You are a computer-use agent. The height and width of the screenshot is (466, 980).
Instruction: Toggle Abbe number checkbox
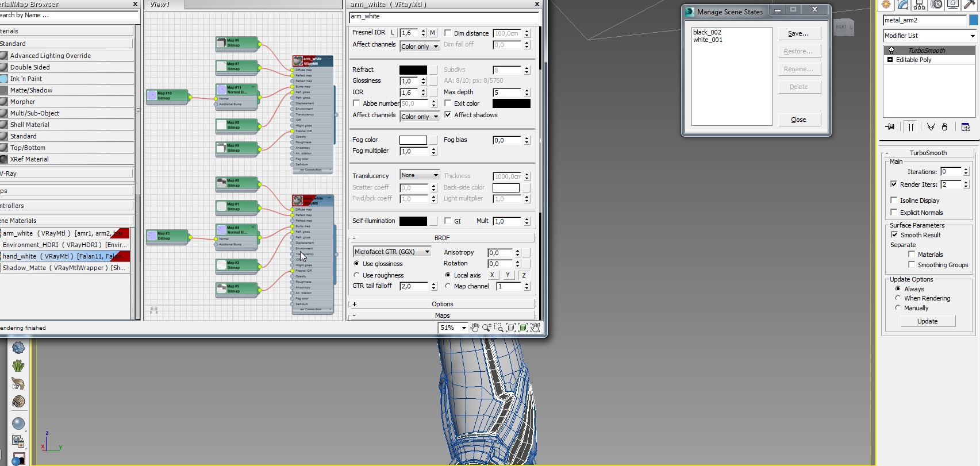[356, 103]
